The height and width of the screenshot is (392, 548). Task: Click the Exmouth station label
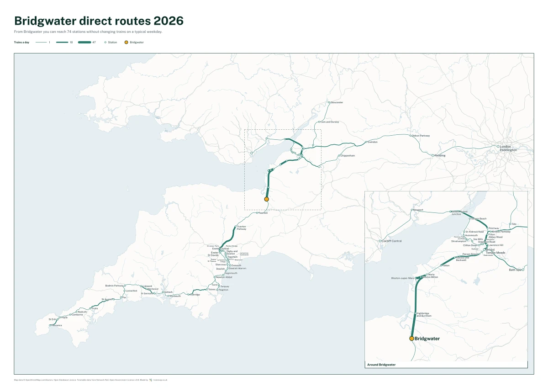click(237, 265)
